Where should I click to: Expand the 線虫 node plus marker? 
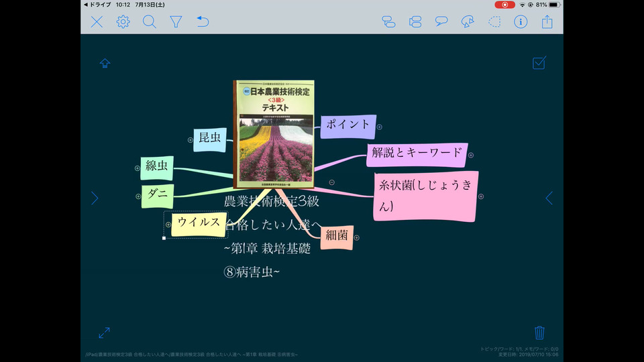(x=137, y=168)
